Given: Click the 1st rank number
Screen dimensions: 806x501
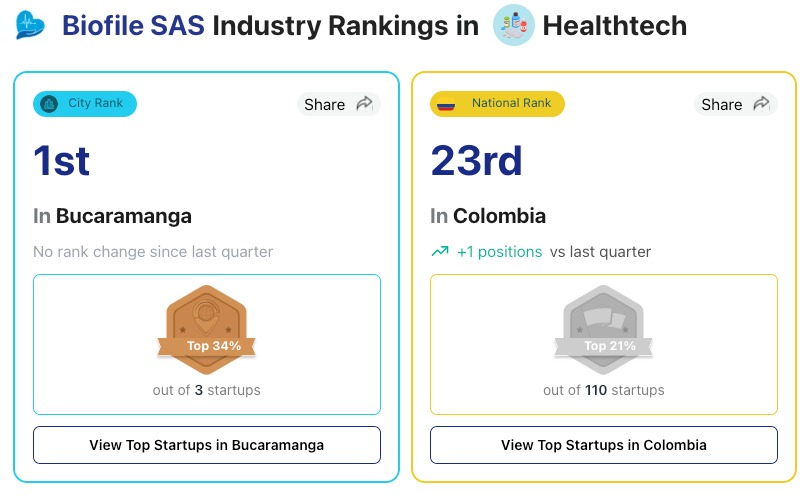Looking at the screenshot, I should pos(62,160).
